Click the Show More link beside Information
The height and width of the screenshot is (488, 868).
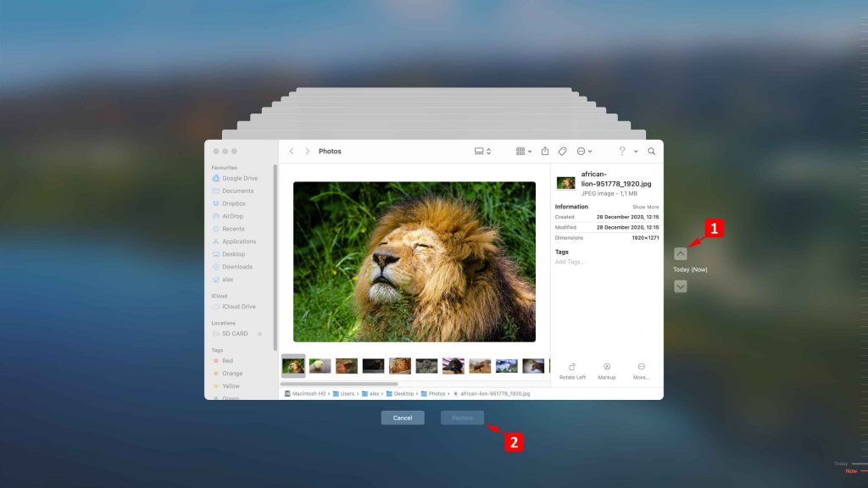pos(645,207)
